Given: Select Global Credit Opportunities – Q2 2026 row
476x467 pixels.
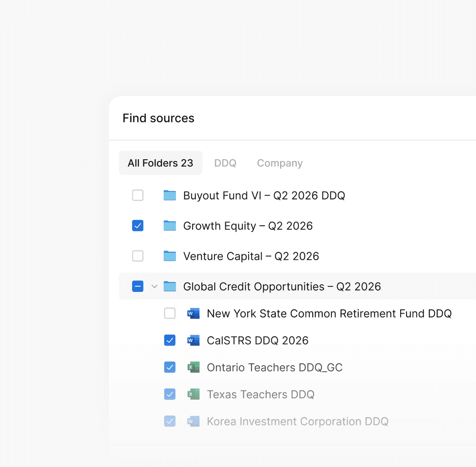Looking at the screenshot, I should point(297,286).
